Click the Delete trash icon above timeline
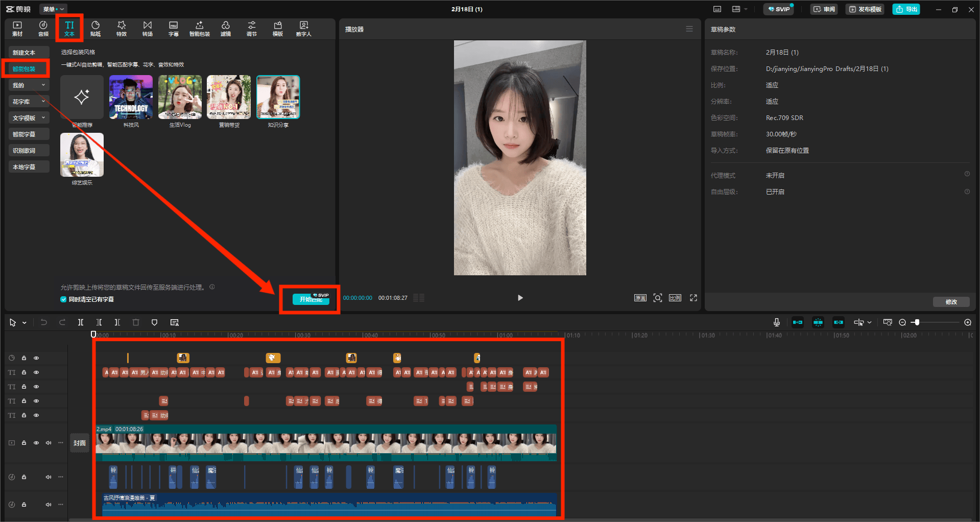This screenshot has height=522, width=980. click(x=136, y=322)
